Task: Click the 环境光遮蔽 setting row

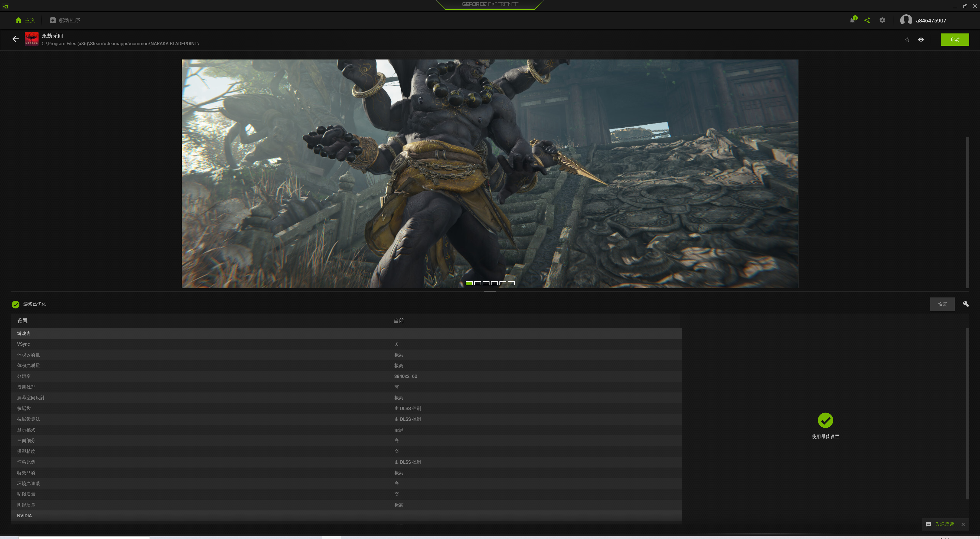Action: (x=346, y=483)
